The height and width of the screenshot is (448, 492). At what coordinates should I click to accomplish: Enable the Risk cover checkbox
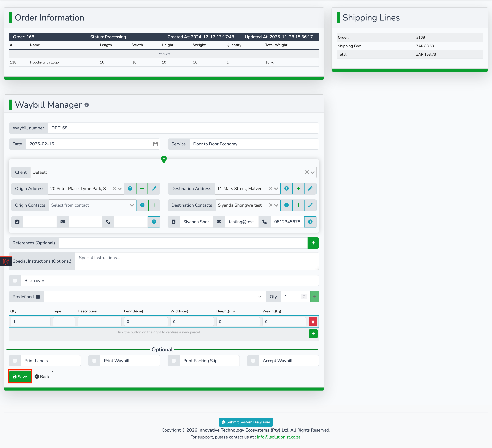[x=15, y=281]
